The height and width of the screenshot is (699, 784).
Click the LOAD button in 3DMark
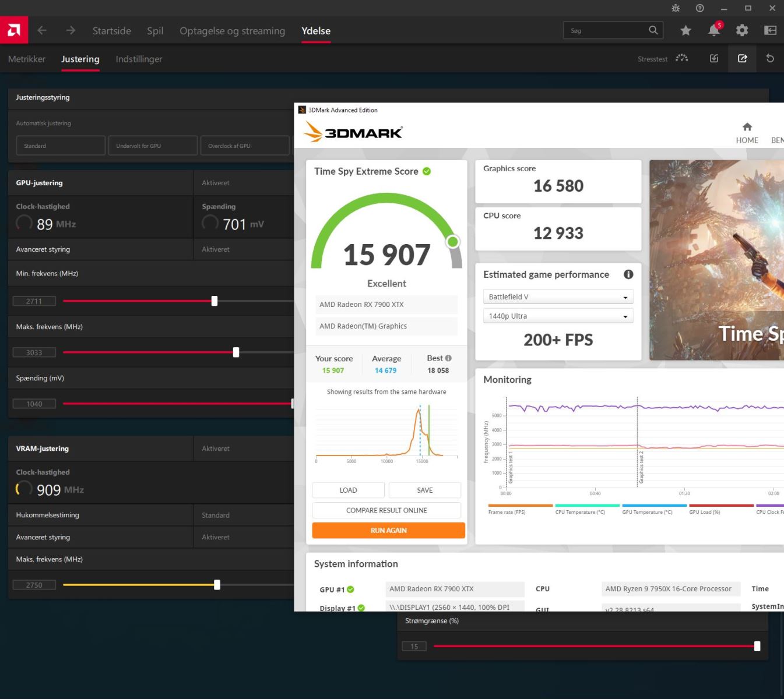click(x=348, y=490)
